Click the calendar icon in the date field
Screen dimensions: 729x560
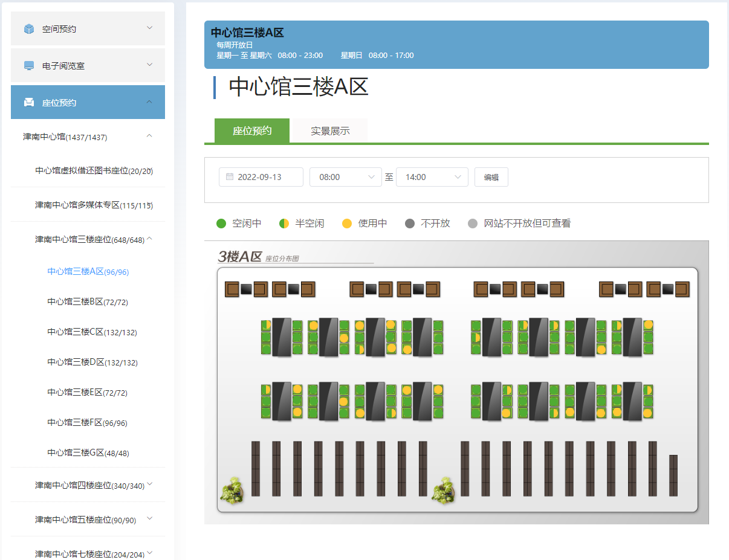pos(230,177)
